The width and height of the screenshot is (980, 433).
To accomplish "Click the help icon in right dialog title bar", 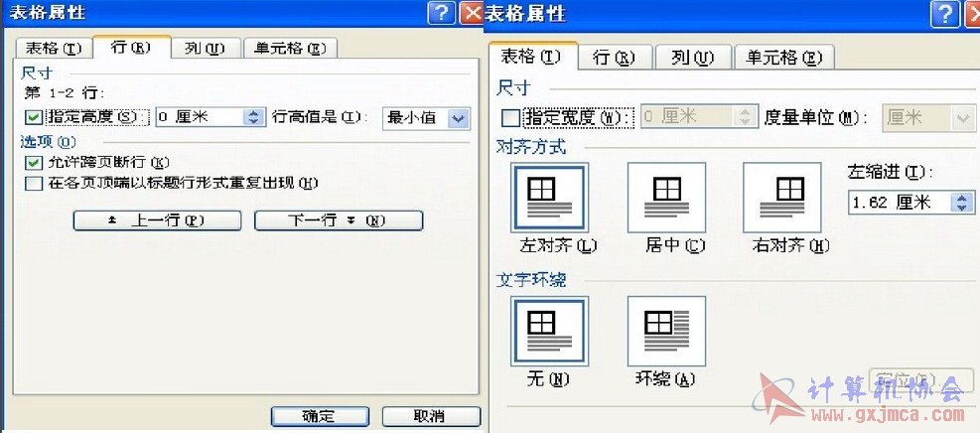I will coord(944,13).
